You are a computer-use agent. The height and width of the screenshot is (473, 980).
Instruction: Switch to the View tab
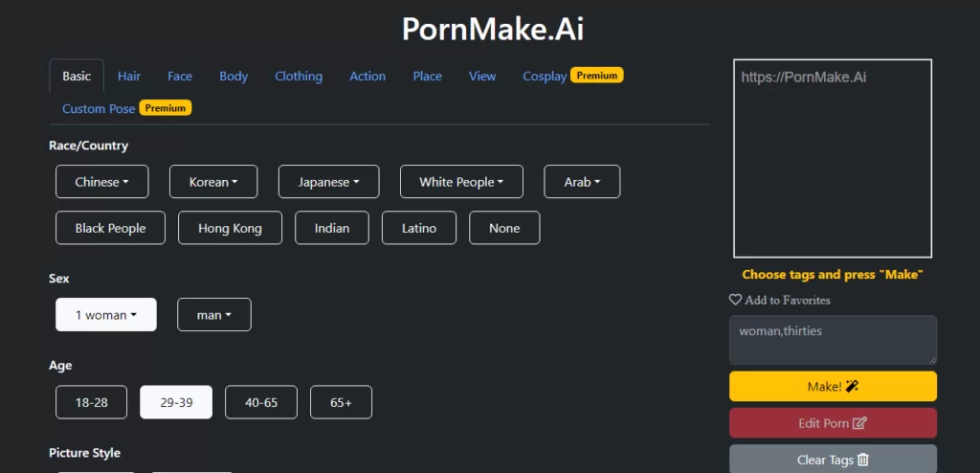coord(482,76)
